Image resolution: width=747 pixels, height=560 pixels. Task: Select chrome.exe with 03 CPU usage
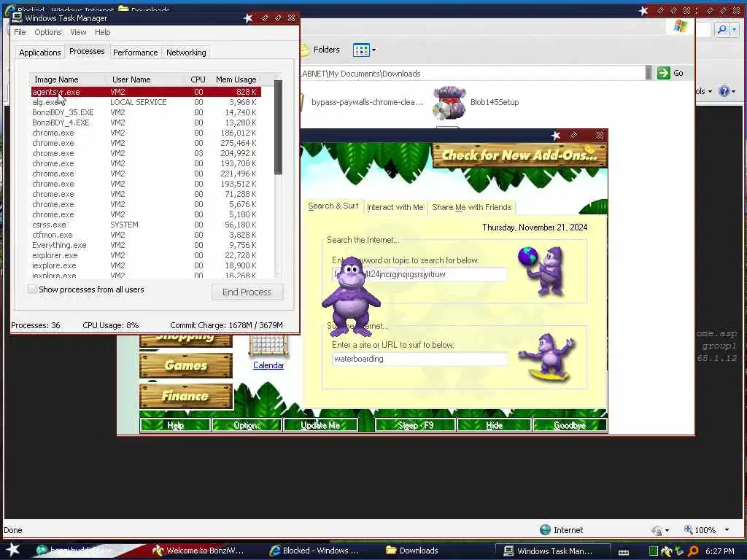pyautogui.click(x=146, y=153)
